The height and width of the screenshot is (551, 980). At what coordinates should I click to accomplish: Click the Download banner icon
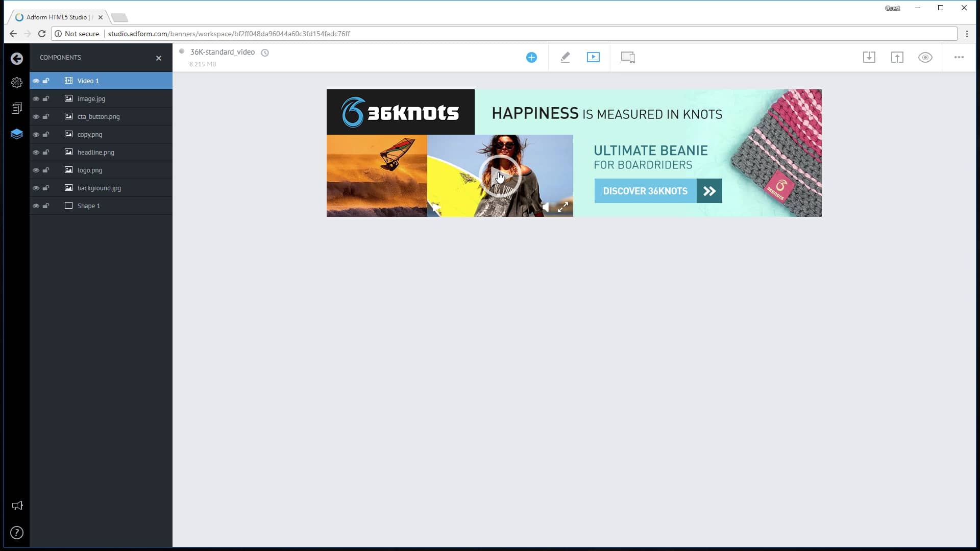[869, 57]
